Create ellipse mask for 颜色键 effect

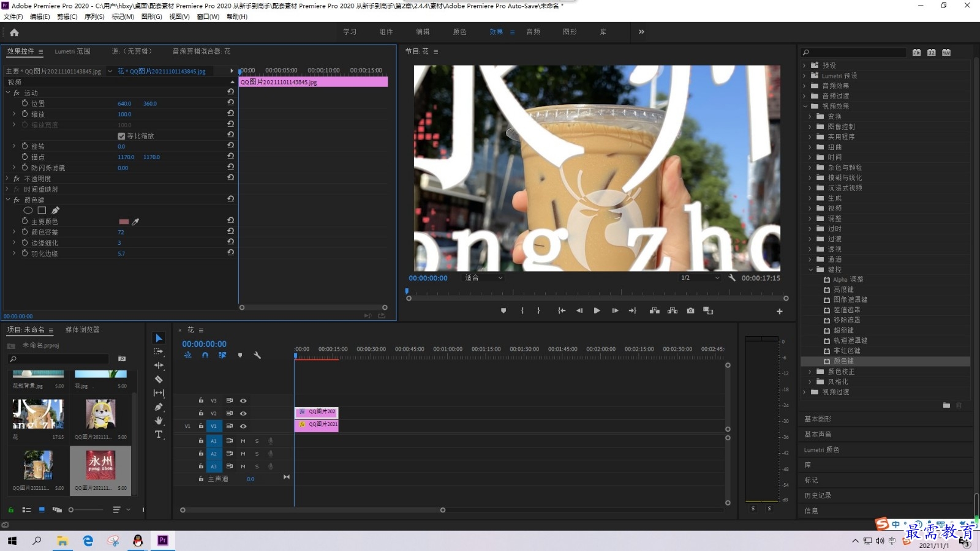pos(28,211)
